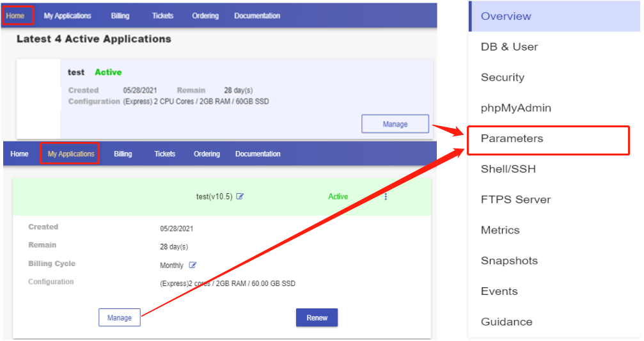Show Events in the side menu
Viewport: 644px width, 341px height.
[499, 291]
